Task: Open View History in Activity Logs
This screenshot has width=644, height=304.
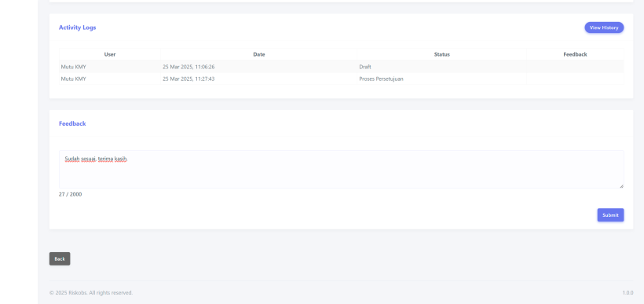Action: 604,27
